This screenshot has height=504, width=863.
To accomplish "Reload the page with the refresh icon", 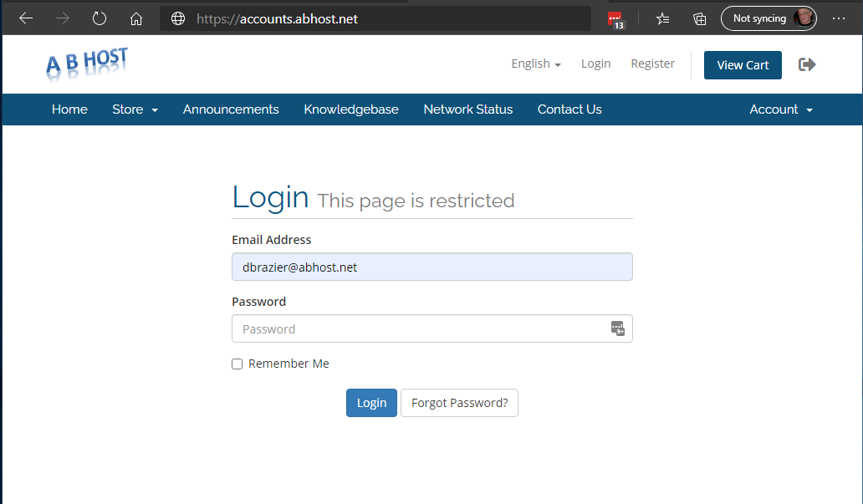I will [100, 18].
